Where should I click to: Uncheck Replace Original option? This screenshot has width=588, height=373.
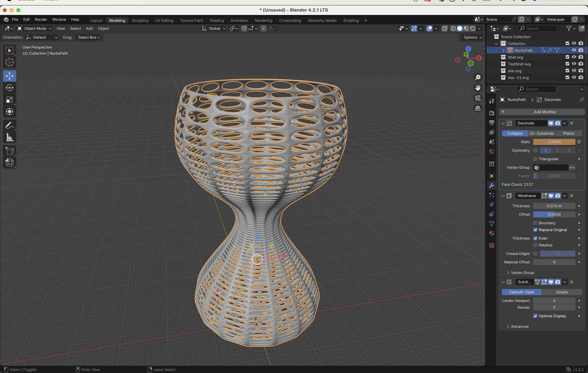[x=535, y=230]
